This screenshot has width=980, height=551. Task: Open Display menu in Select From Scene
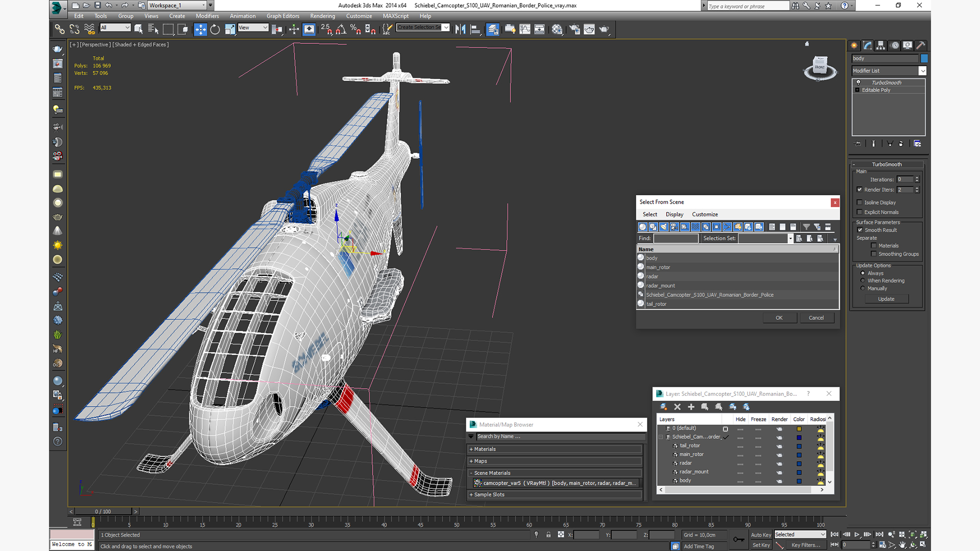[674, 214]
